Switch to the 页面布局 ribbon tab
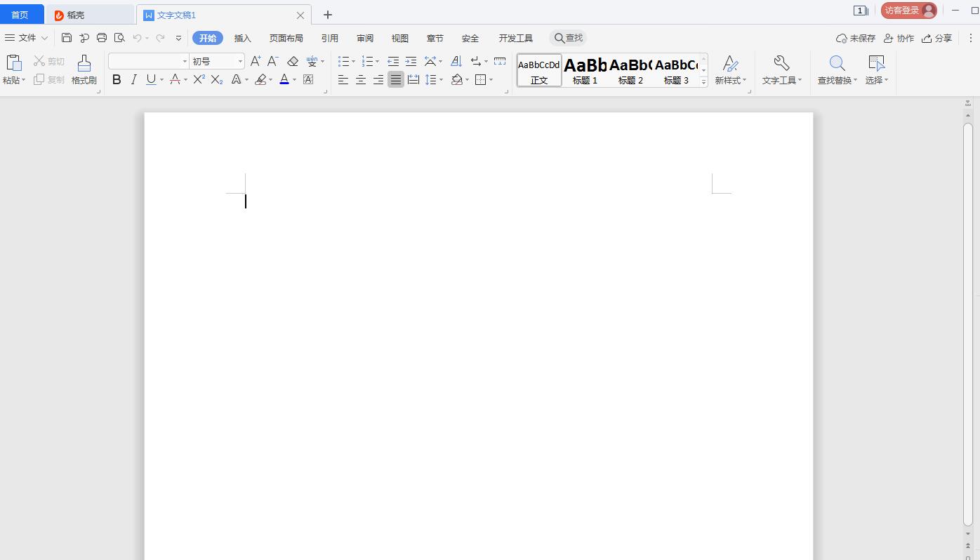Image resolution: width=980 pixels, height=560 pixels. click(x=286, y=39)
